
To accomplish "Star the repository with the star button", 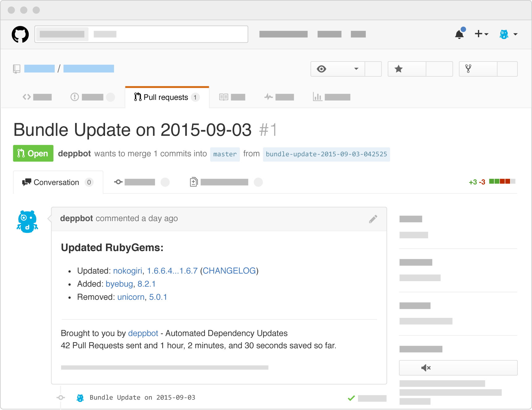I will [407, 69].
